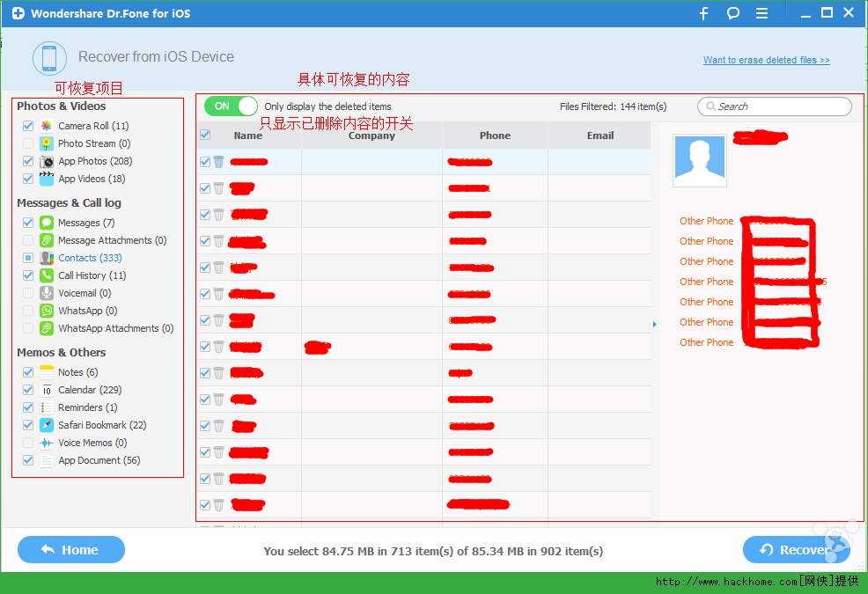Click the green Messages icon
Viewport: 868px width, 594px height.
[x=47, y=223]
